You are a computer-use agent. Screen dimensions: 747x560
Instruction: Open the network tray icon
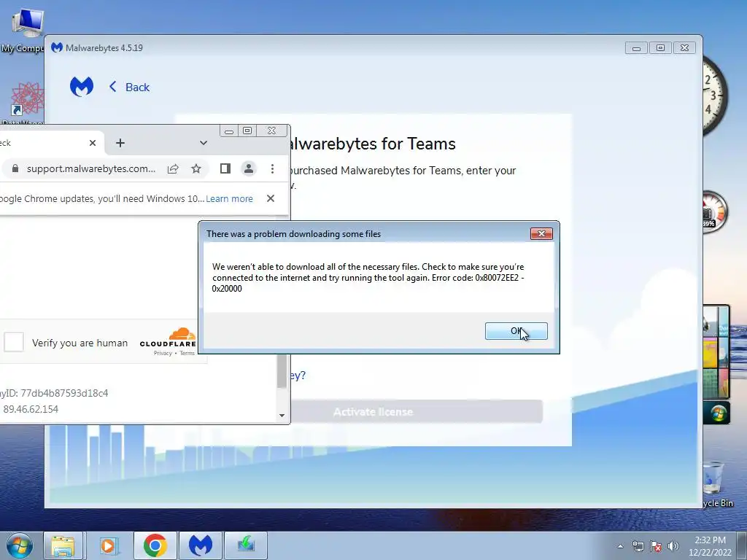point(638,546)
